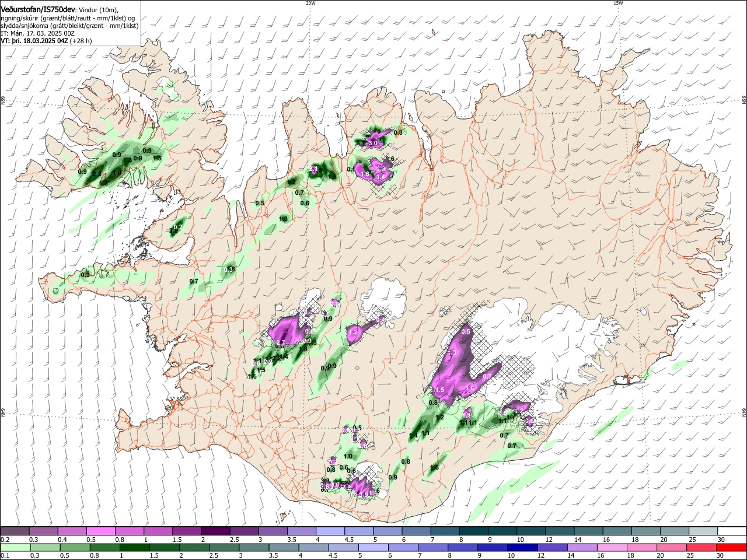Viewport: 747px width, 560px height.
Task: Pick the medium green 0.5 swatch in rain scale
Action: coord(75,547)
